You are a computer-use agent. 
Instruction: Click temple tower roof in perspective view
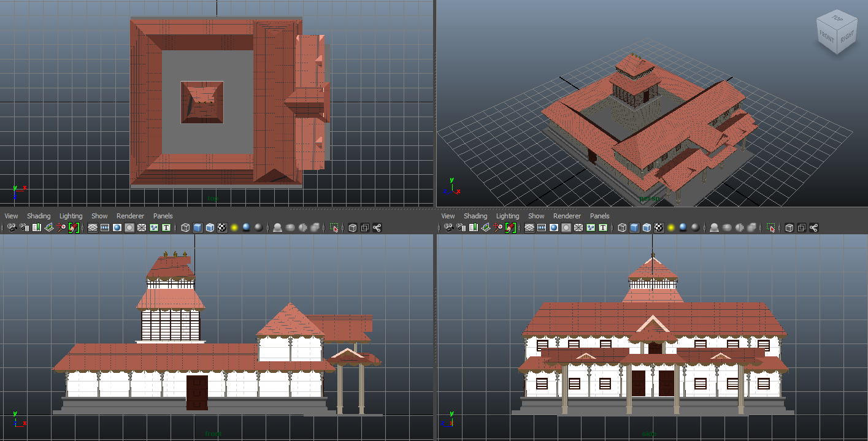pos(636,64)
